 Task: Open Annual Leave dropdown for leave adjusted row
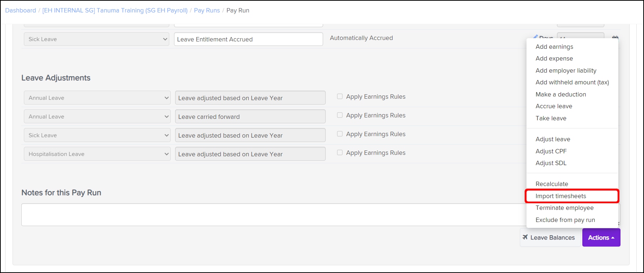(x=97, y=98)
